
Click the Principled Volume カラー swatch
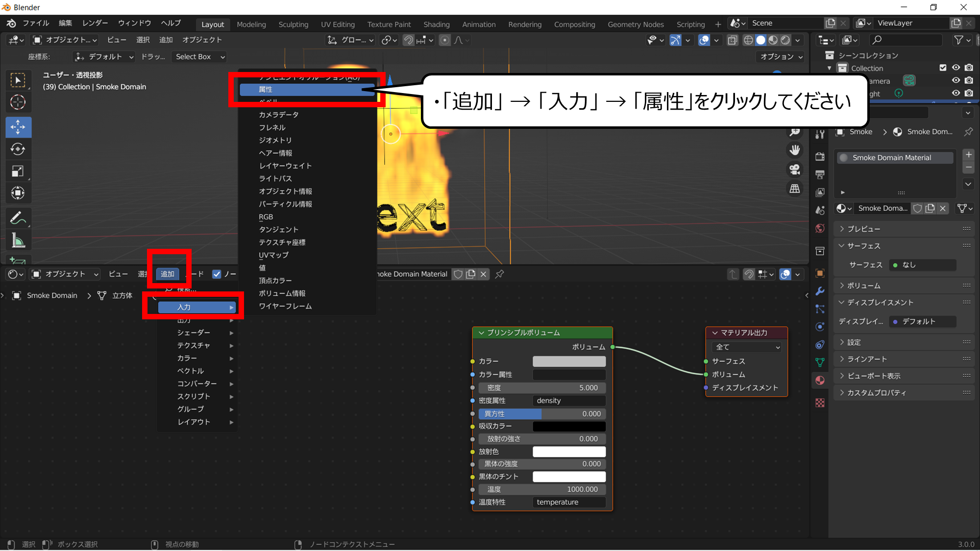(x=569, y=361)
